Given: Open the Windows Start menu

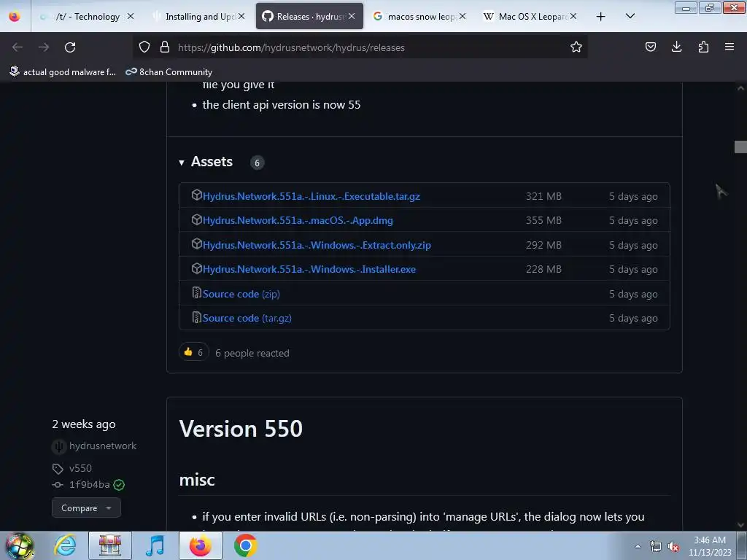Looking at the screenshot, I should coord(19,545).
